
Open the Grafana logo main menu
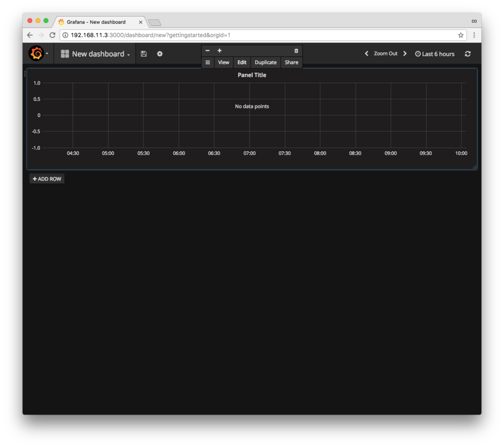pos(38,53)
